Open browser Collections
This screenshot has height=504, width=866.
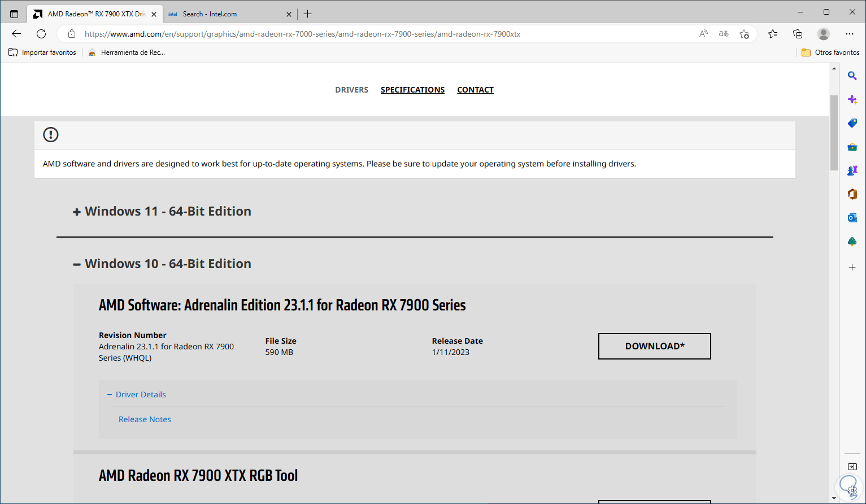point(798,34)
